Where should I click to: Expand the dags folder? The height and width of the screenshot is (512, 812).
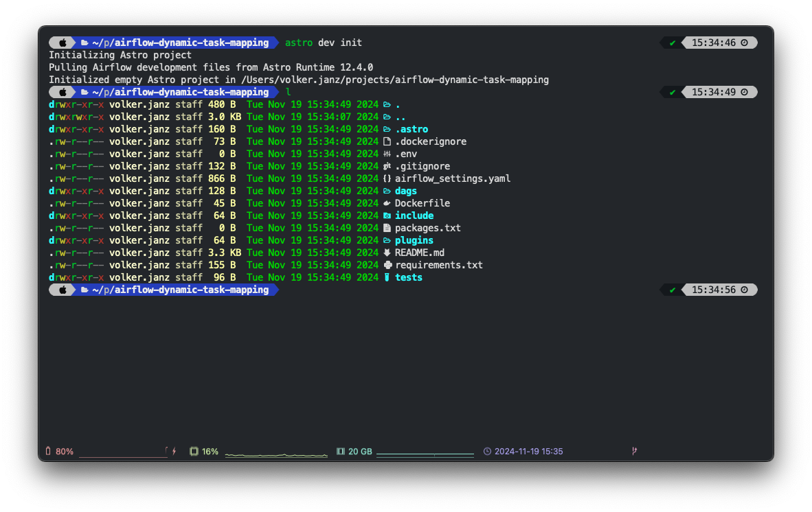tap(405, 191)
